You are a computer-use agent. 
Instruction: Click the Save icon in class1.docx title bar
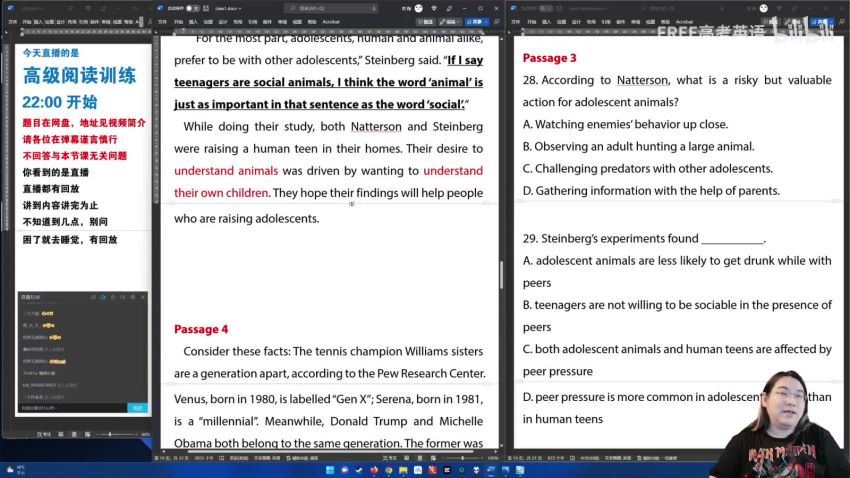[x=206, y=9]
